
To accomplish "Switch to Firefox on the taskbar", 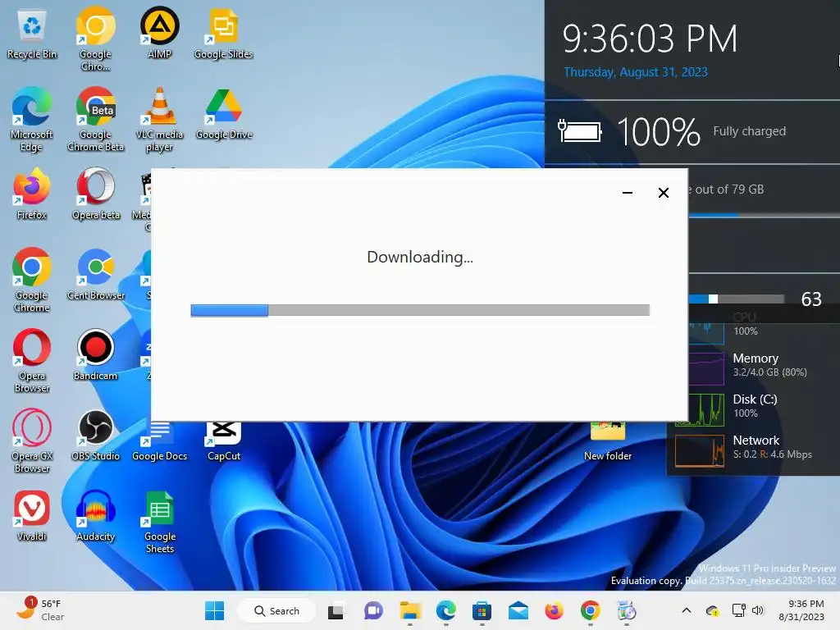I will (554, 610).
